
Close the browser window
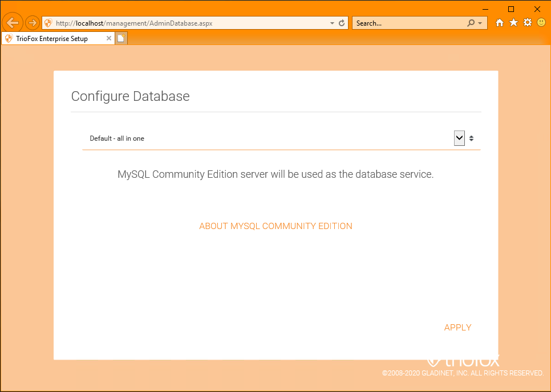(537, 10)
